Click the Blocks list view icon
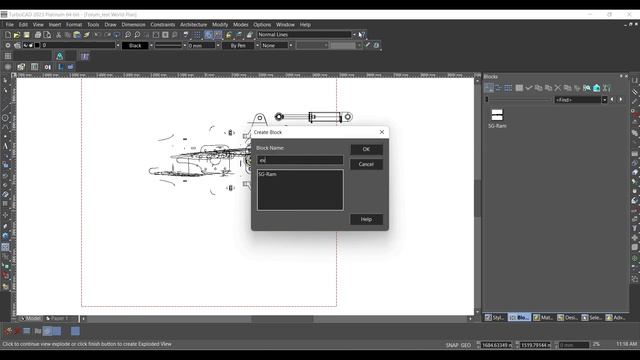Viewport: 640px width, 360px height. pyautogui.click(x=498, y=88)
